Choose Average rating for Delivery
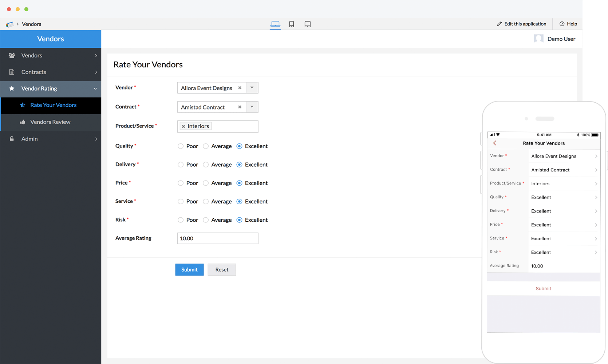Image resolution: width=608 pixels, height=364 pixels. (205, 165)
